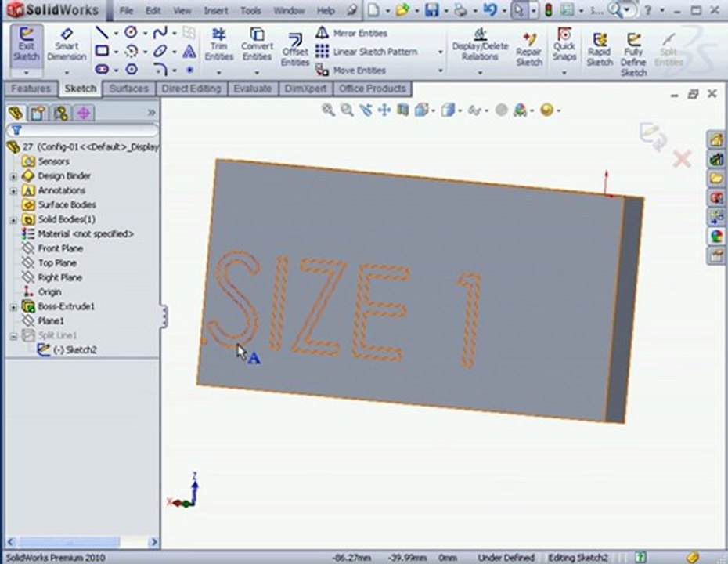Viewport: 728px width, 564px height.
Task: Select the Point sketch tool
Action: (189, 70)
